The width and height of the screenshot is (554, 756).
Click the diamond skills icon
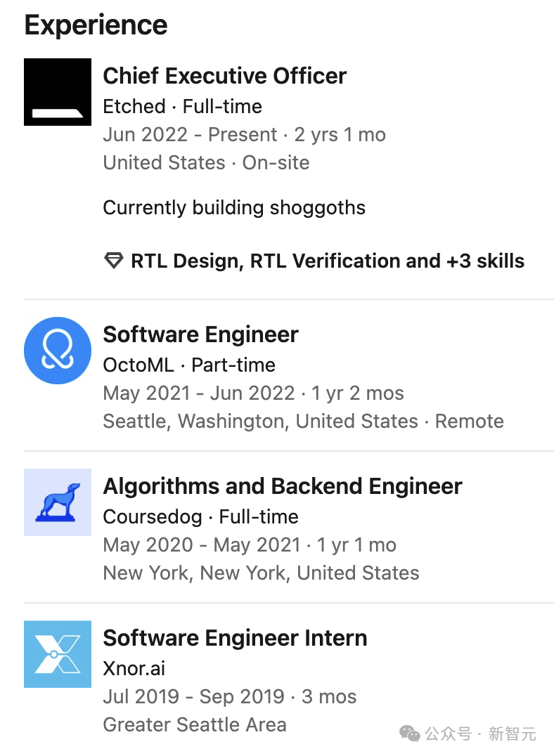coord(113,261)
